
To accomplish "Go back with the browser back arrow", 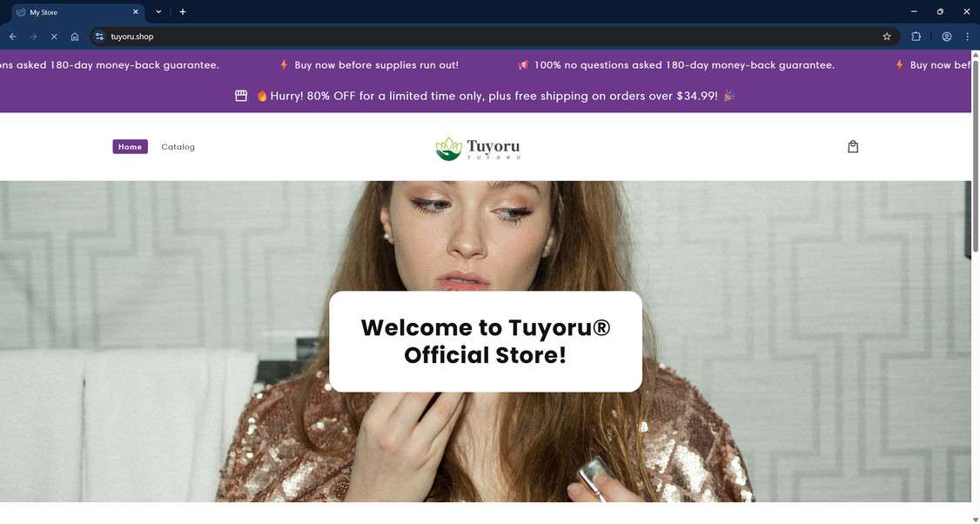I will 13,37.
